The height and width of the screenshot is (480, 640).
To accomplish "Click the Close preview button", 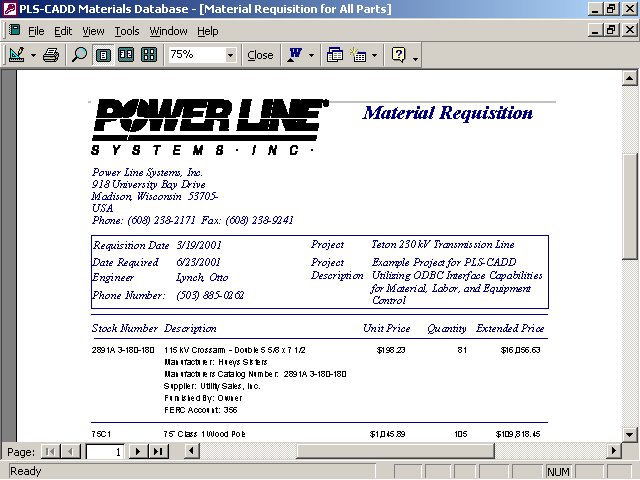I will coord(260,55).
